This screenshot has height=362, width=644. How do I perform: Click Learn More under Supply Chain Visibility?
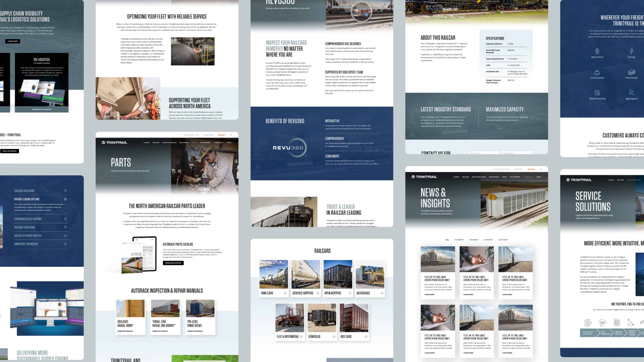pyautogui.click(x=13, y=41)
